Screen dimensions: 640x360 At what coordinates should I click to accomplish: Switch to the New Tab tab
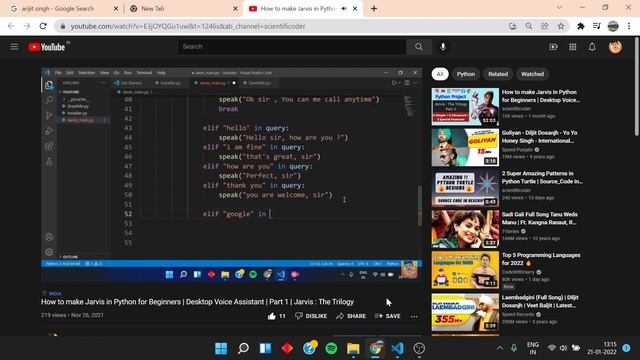(x=184, y=9)
